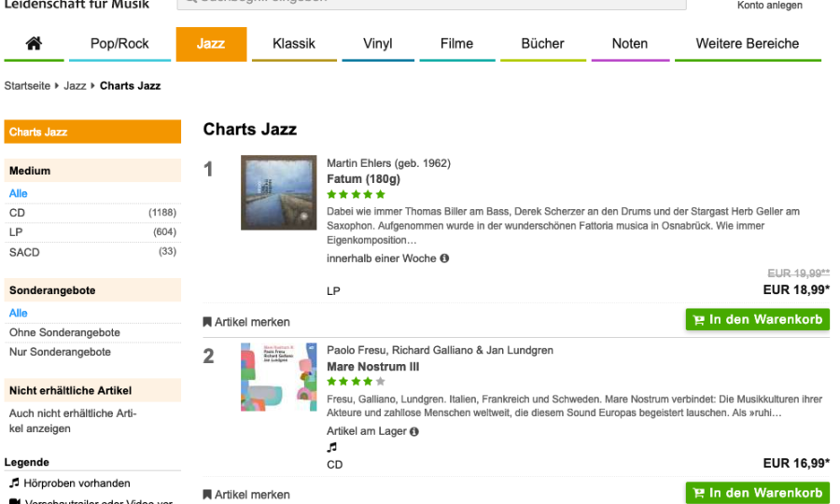Click the home icon tab

[34, 44]
